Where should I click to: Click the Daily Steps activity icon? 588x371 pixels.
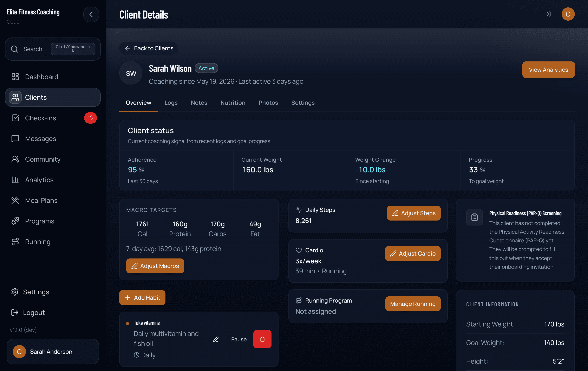click(299, 210)
